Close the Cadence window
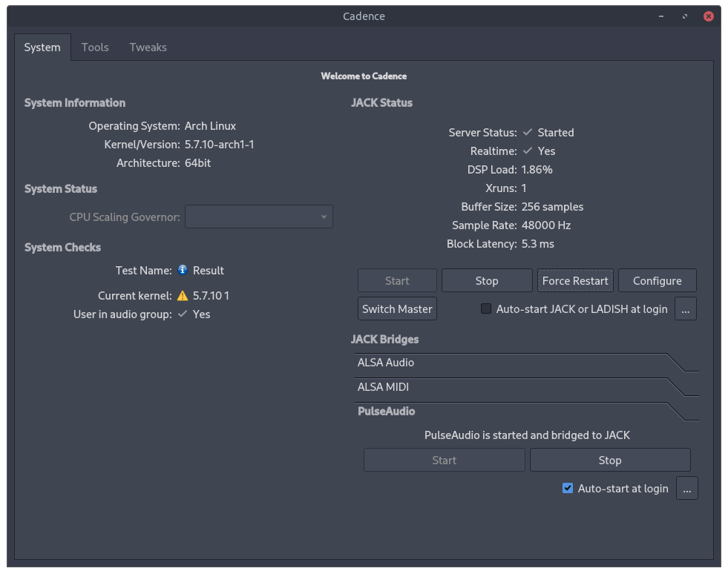Screen dimensions: 728x574 click(709, 16)
